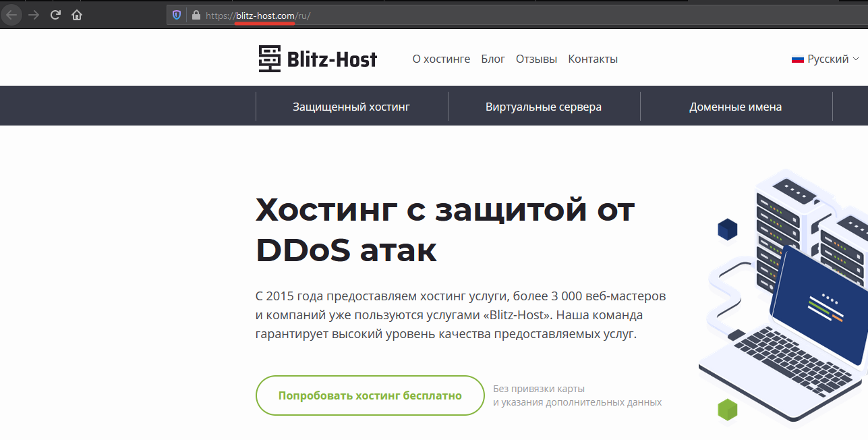Viewport: 868px width, 440px height.
Task: Click the browser forward arrow button
Action: 34,15
